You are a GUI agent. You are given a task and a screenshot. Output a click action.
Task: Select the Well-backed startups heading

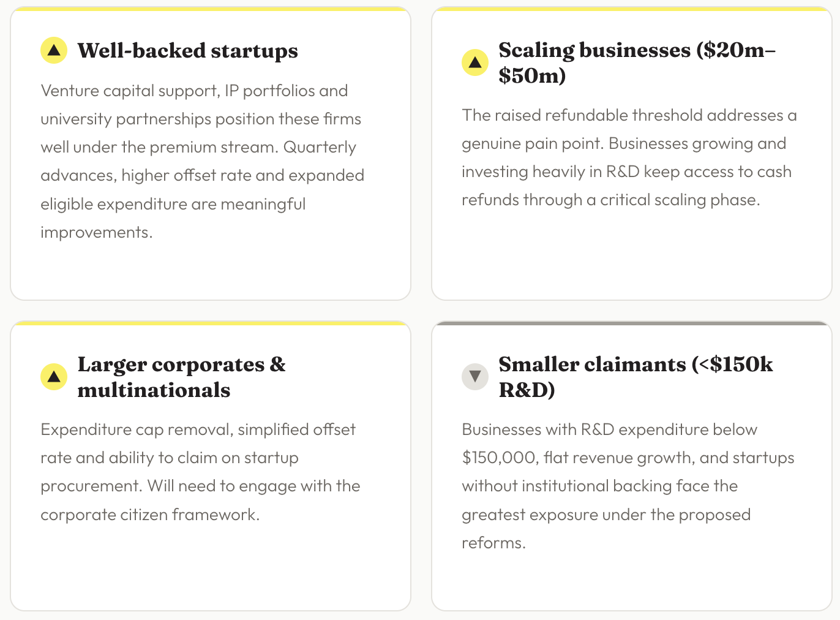[x=187, y=51]
